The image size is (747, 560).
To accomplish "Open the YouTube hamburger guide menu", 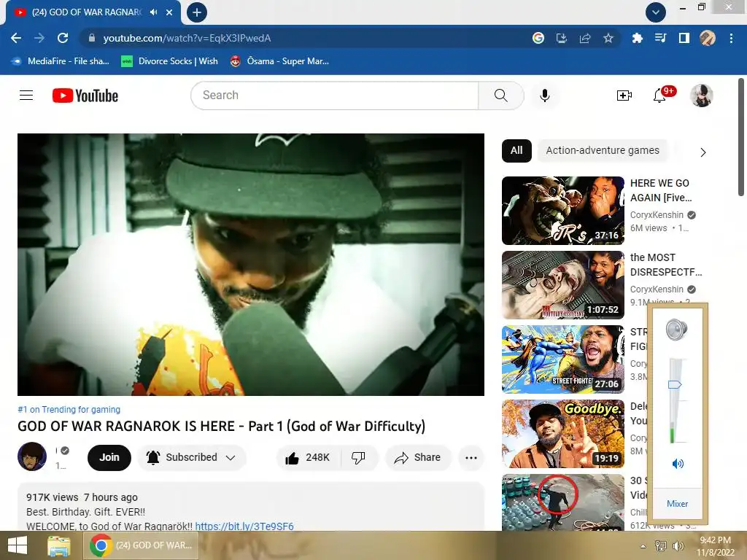I will click(x=26, y=96).
